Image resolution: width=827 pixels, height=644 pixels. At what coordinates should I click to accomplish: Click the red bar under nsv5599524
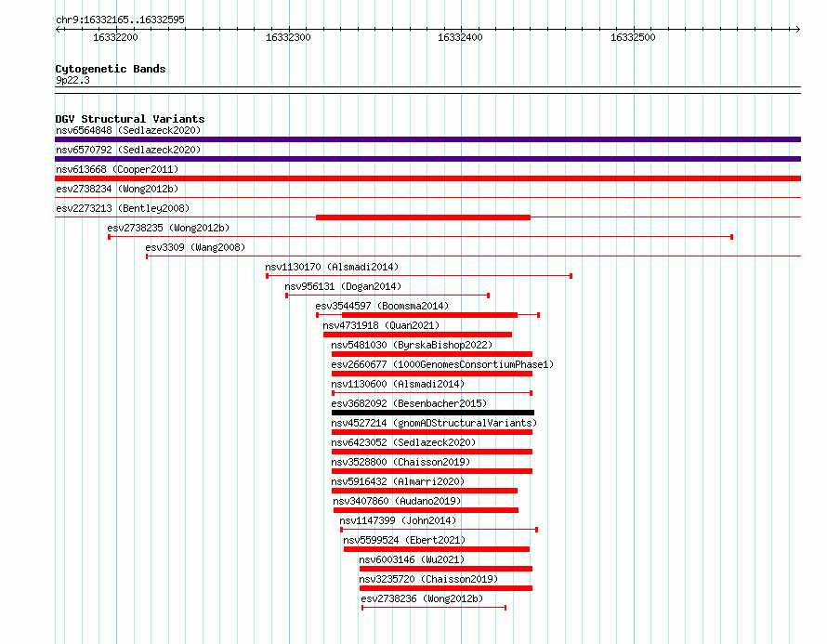click(x=436, y=549)
